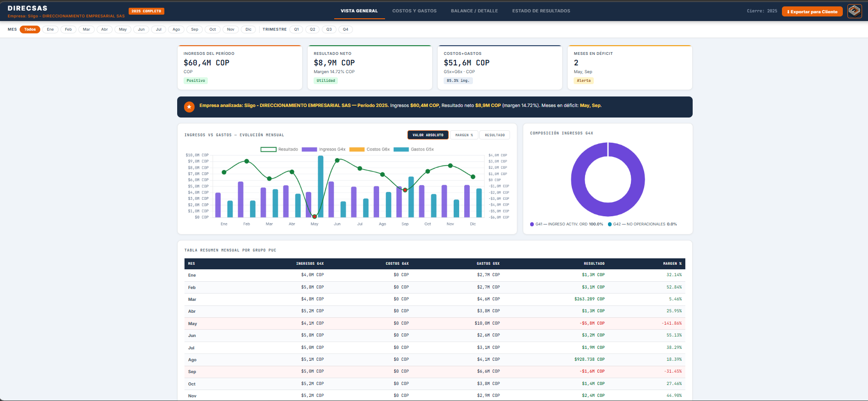Image resolution: width=868 pixels, height=401 pixels.
Task: Click the Alerta badge
Action: tap(584, 80)
